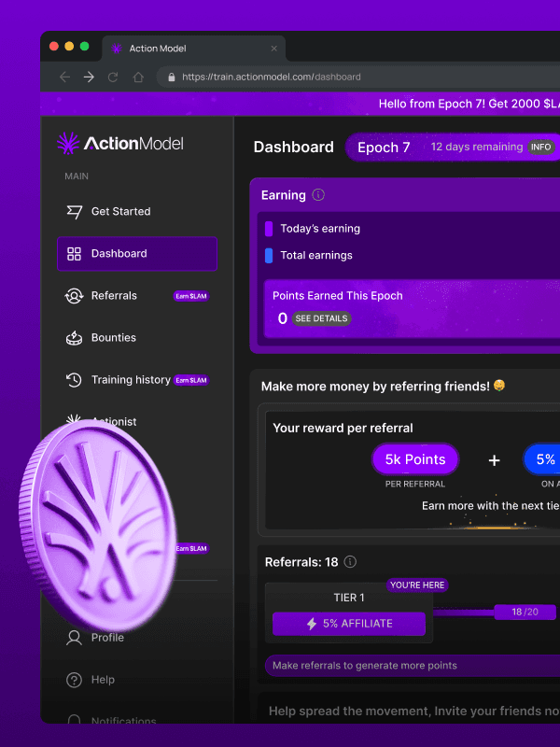Click SEE DETAILS under Points Earned
The image size is (560, 747).
click(321, 318)
